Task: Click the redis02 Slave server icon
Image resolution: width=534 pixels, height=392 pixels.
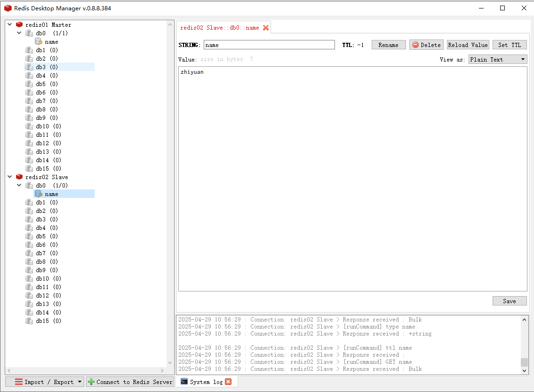Action: coord(19,177)
